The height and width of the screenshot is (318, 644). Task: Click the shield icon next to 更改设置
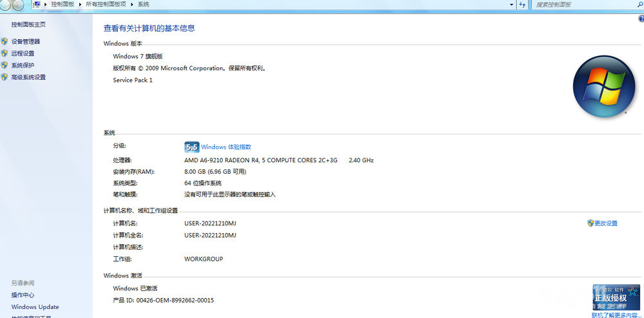click(x=591, y=223)
